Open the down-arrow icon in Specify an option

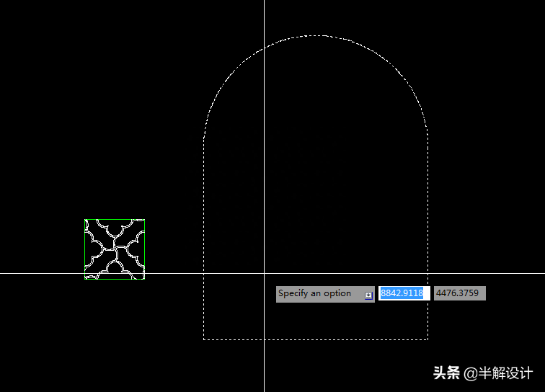pos(368,295)
